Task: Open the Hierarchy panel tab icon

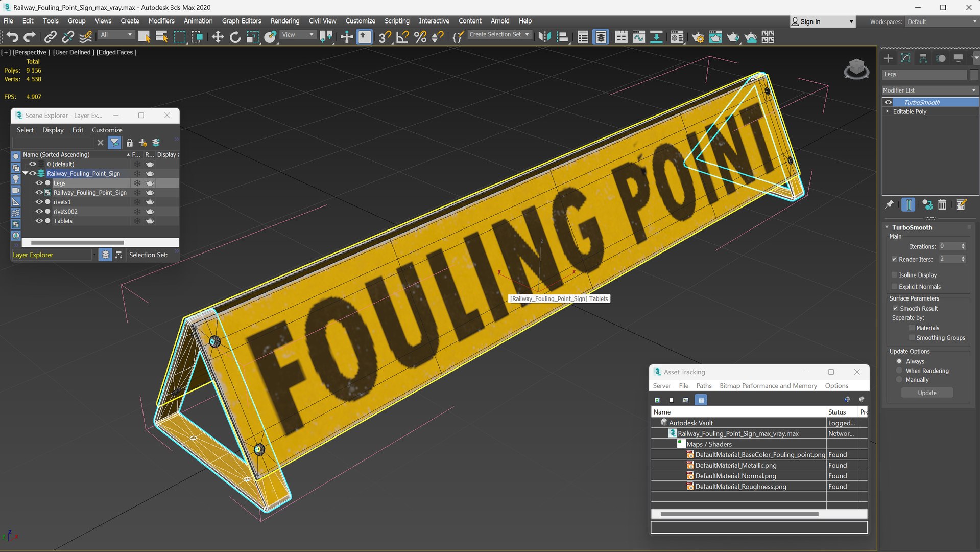Action: 923,58
